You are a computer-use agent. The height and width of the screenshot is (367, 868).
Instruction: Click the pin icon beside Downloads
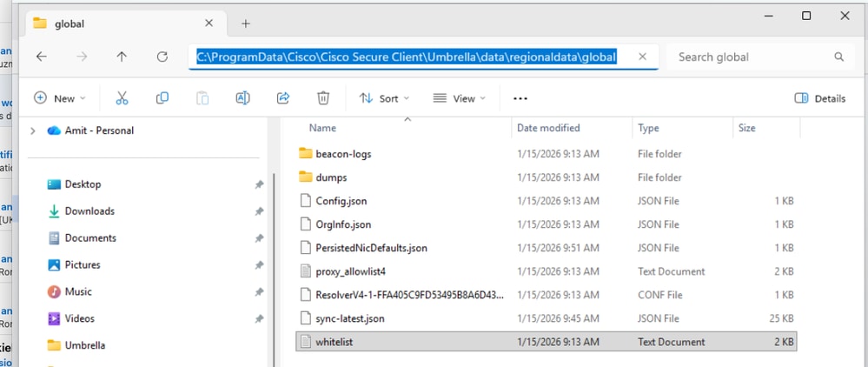coord(259,211)
